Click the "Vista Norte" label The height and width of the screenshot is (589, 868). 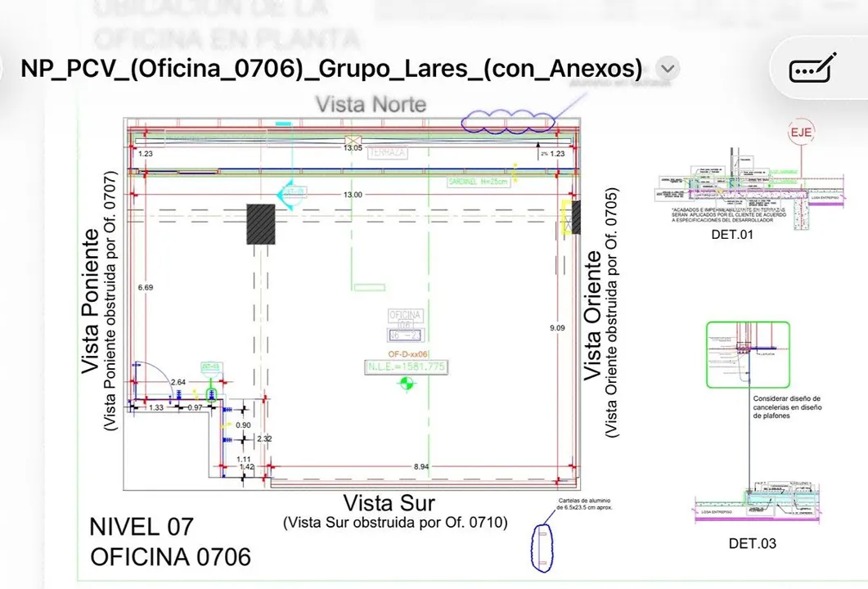pyautogui.click(x=371, y=105)
